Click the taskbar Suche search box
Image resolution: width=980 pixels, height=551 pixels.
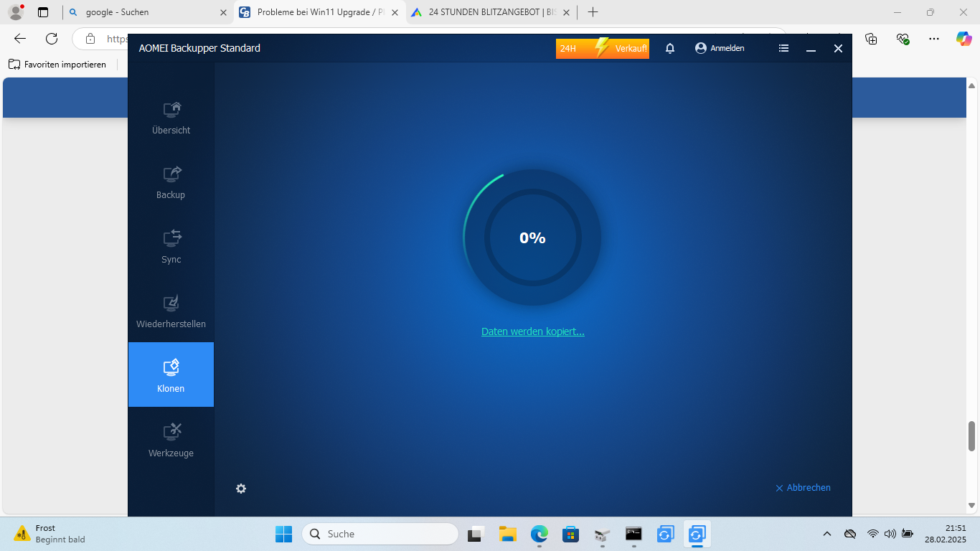click(x=380, y=534)
